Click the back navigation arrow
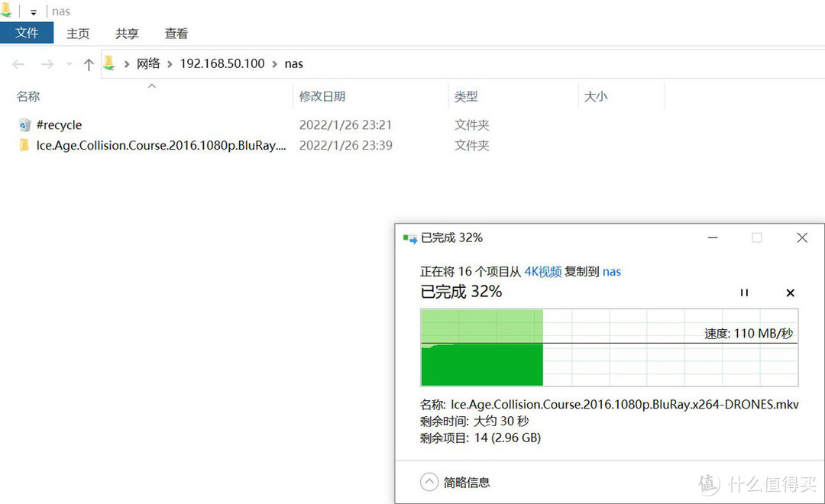This screenshot has width=825, height=504. [19, 64]
